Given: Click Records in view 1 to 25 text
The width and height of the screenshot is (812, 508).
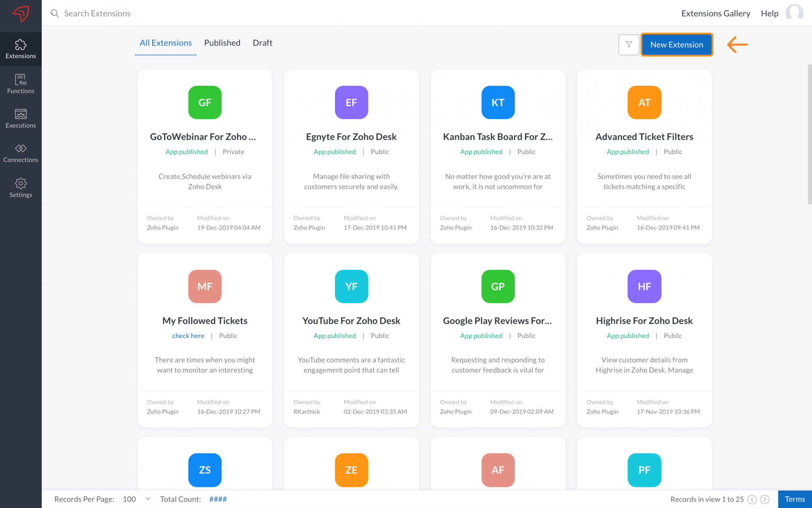Looking at the screenshot, I should click(707, 499).
